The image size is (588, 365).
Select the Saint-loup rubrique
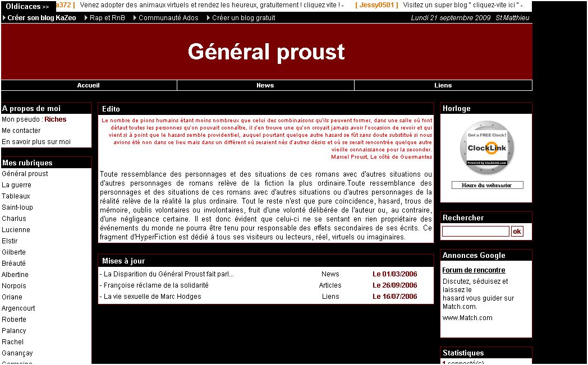pos(17,207)
